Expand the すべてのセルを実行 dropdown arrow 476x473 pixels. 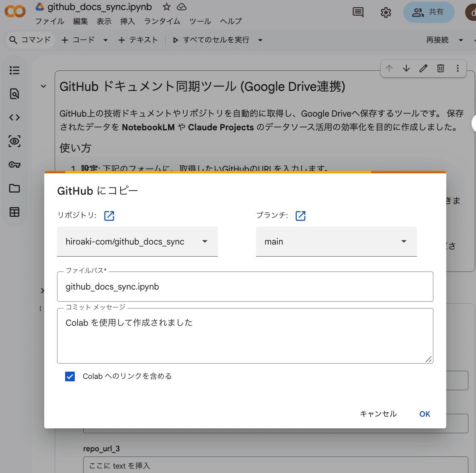pyautogui.click(x=260, y=40)
